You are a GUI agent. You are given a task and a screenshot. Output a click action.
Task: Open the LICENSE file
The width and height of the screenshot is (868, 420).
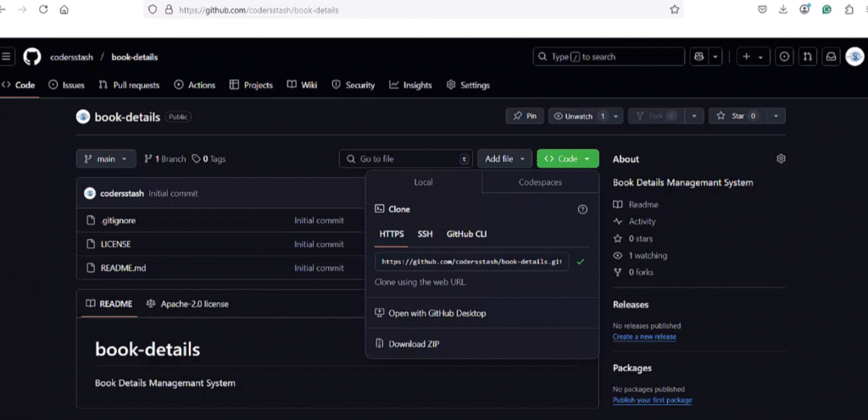click(115, 244)
